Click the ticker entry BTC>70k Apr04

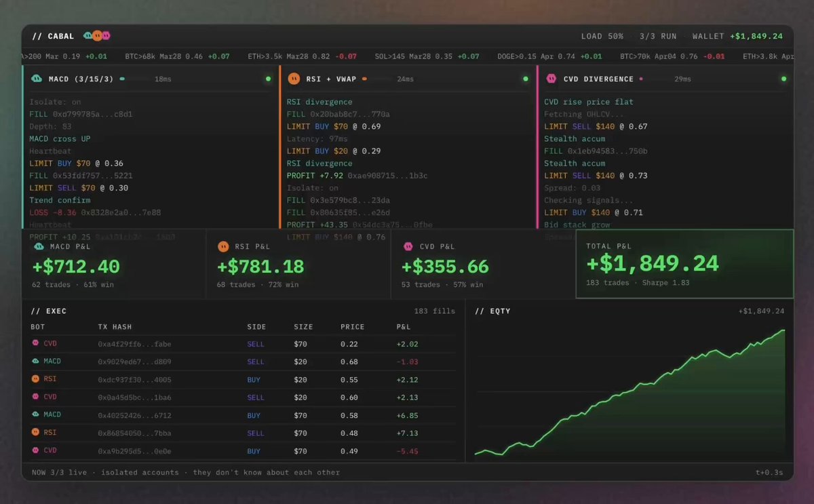coord(672,56)
